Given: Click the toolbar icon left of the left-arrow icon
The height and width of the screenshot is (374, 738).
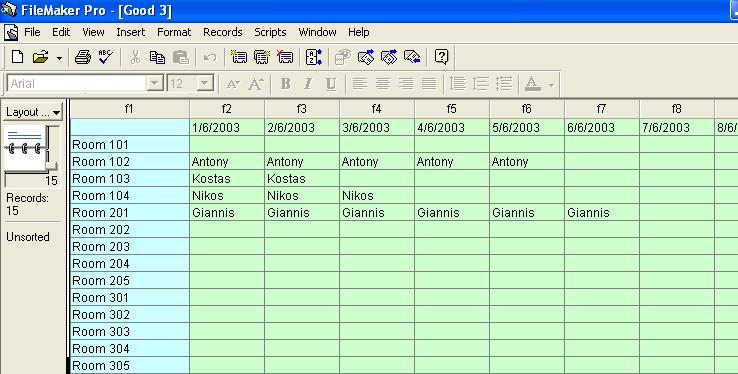Looking at the screenshot, I should click(389, 57).
